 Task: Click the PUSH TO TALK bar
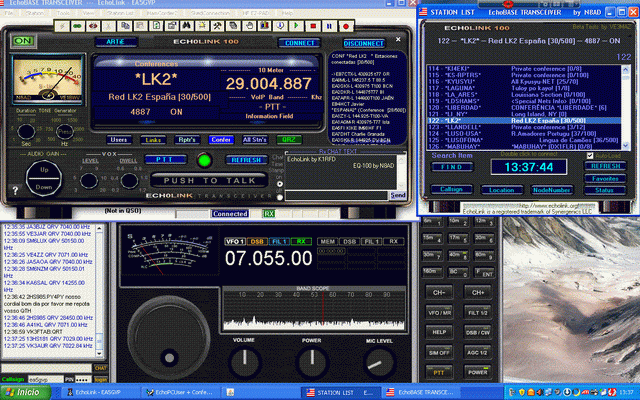point(209,180)
